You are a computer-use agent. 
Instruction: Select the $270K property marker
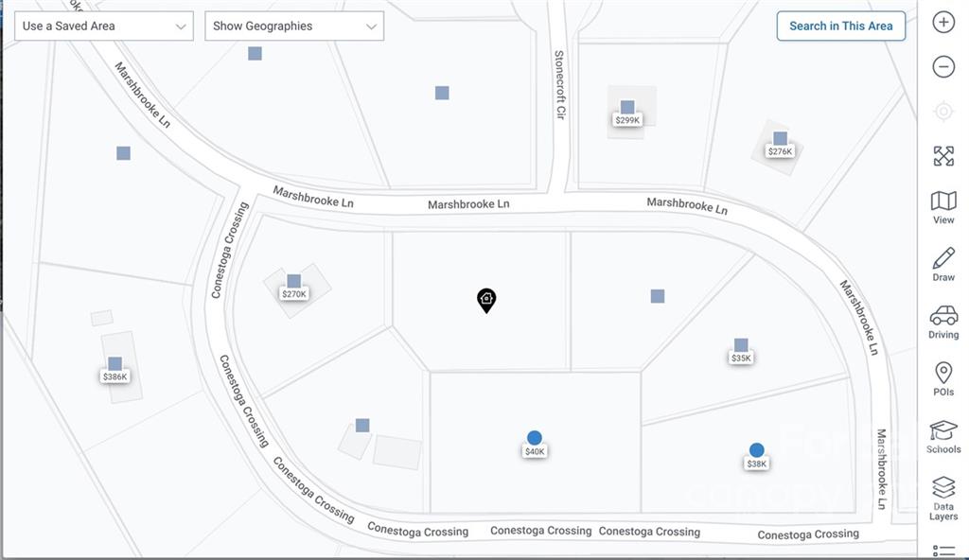coord(293,282)
